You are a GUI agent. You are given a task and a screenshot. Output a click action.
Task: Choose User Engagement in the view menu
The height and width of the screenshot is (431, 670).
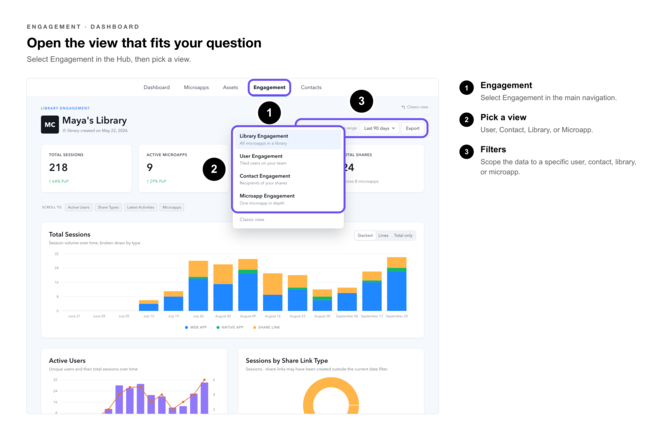(x=288, y=159)
